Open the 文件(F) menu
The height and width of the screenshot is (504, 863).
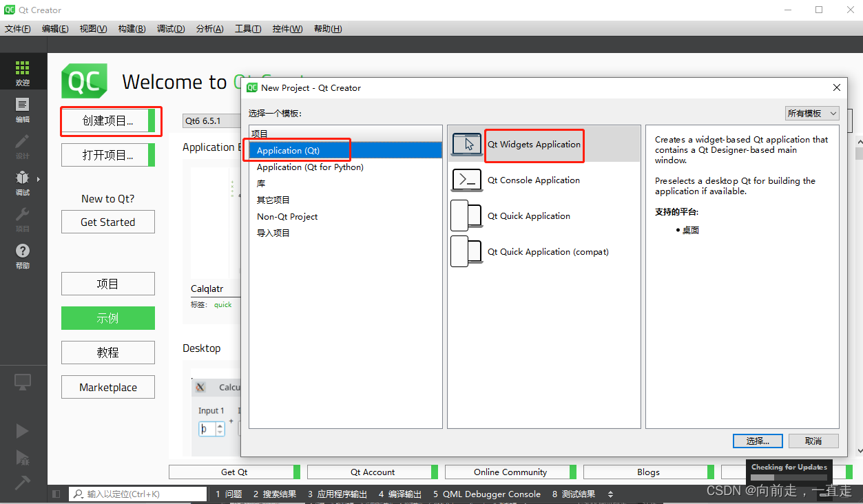pos(18,28)
